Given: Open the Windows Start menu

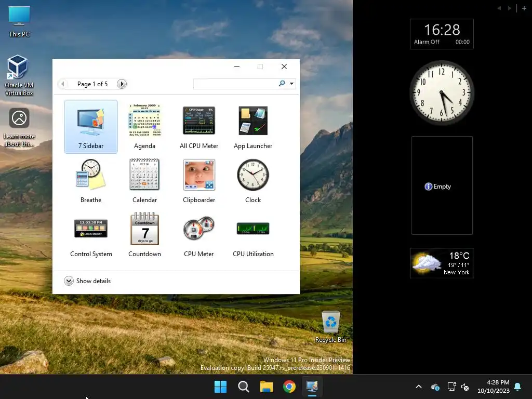Looking at the screenshot, I should point(220,387).
